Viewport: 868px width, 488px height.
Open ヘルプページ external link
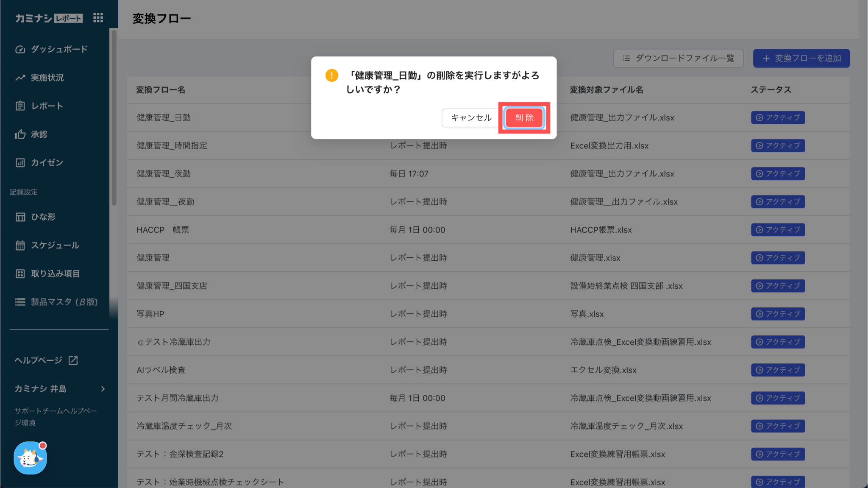46,360
